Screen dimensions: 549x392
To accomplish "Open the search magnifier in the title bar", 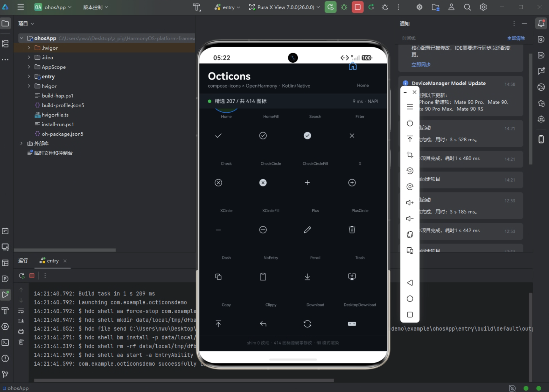I will point(467,7).
